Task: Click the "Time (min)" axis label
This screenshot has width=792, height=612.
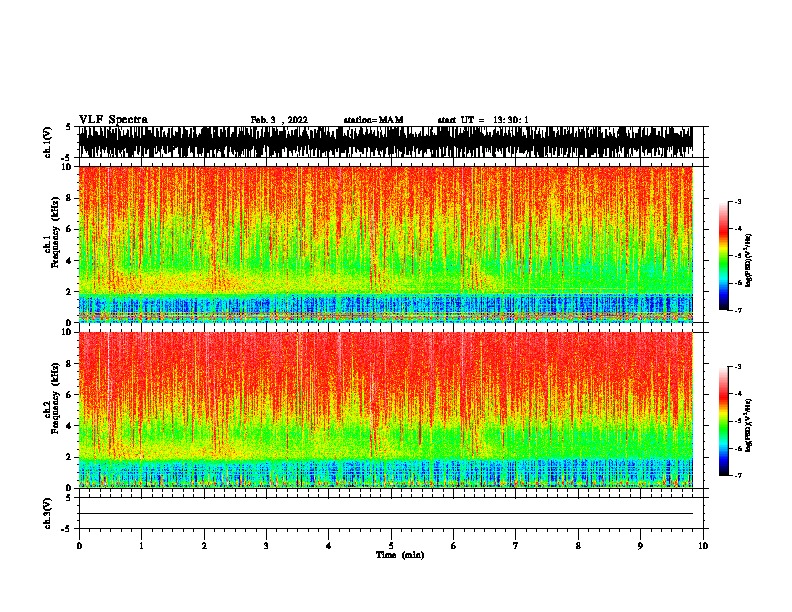Action: coord(400,555)
